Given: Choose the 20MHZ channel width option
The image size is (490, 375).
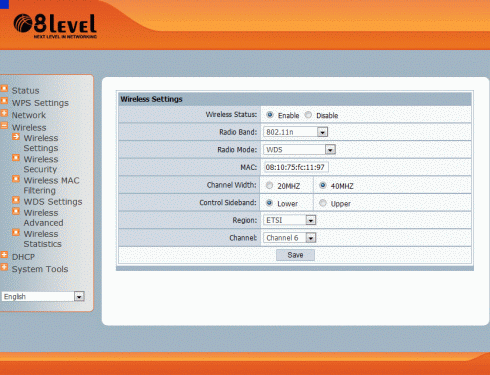Looking at the screenshot, I should pyautogui.click(x=269, y=186).
